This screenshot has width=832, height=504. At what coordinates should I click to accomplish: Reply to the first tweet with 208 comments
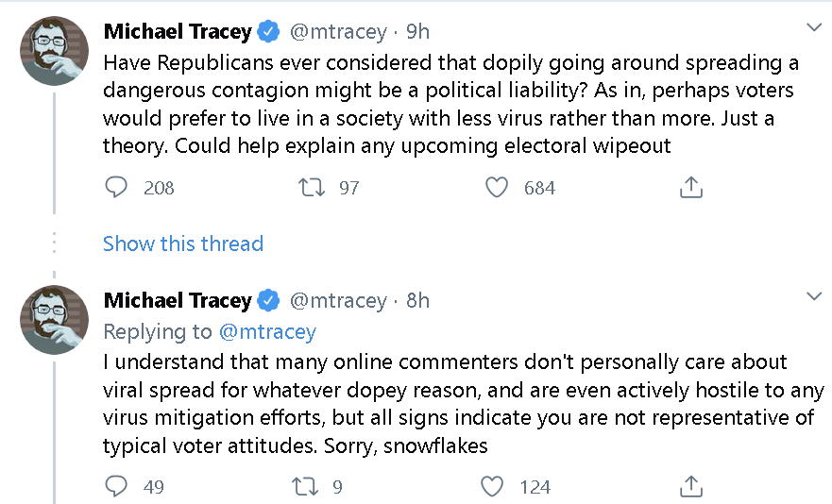tap(116, 187)
